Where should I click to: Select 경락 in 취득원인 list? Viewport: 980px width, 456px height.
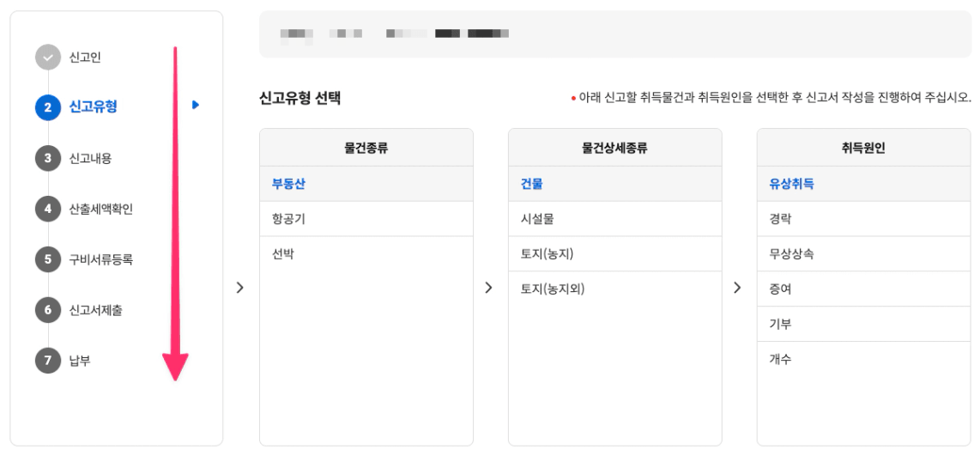pos(864,219)
